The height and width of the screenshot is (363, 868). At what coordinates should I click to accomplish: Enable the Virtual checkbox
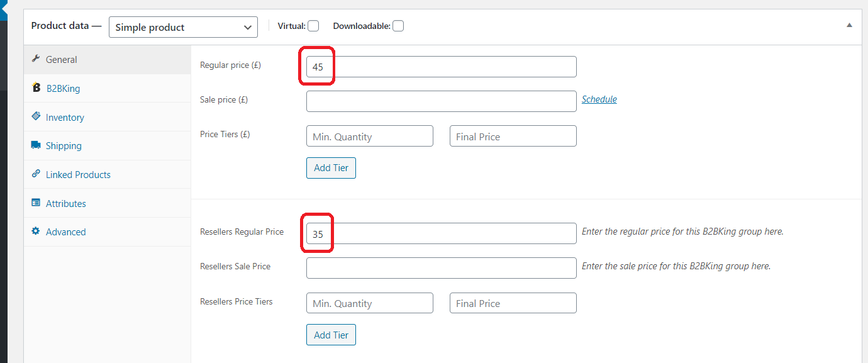(x=313, y=26)
